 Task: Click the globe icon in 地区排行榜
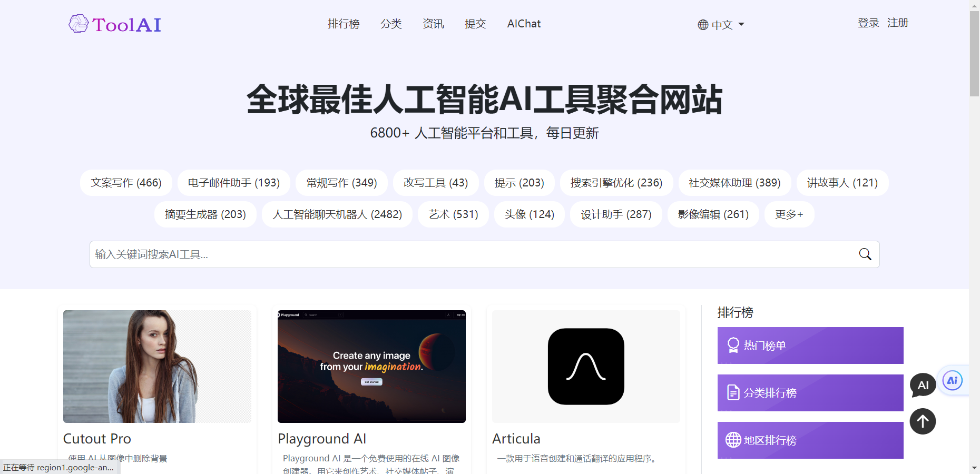pyautogui.click(x=733, y=440)
